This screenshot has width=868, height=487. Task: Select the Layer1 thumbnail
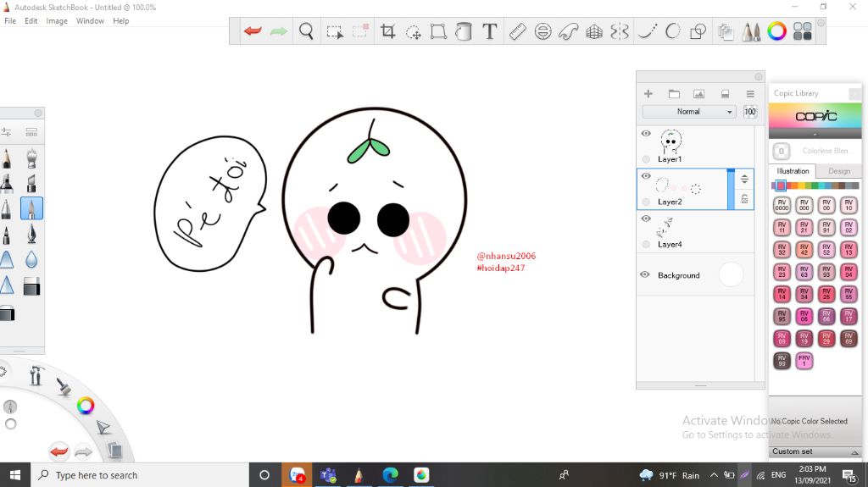671,141
